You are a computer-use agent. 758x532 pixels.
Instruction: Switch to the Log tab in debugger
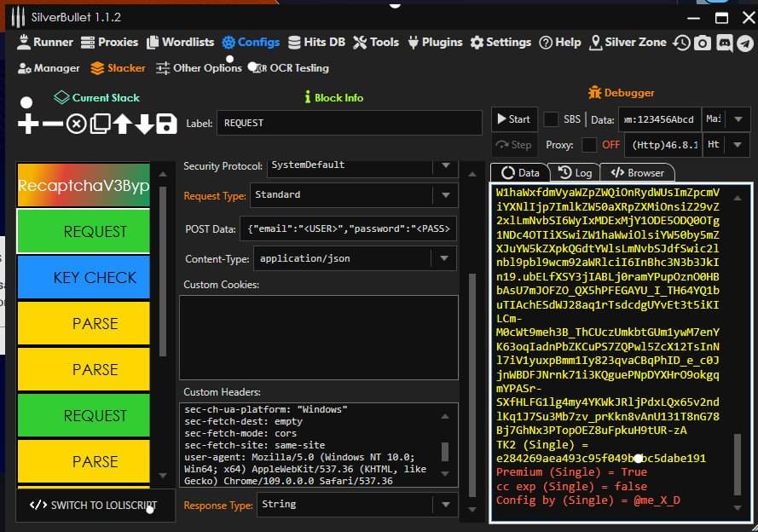576,172
